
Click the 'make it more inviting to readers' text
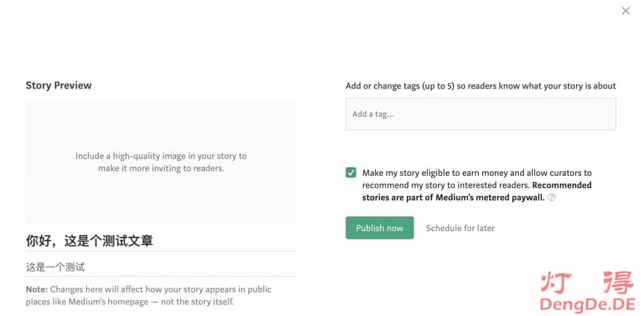(x=161, y=168)
